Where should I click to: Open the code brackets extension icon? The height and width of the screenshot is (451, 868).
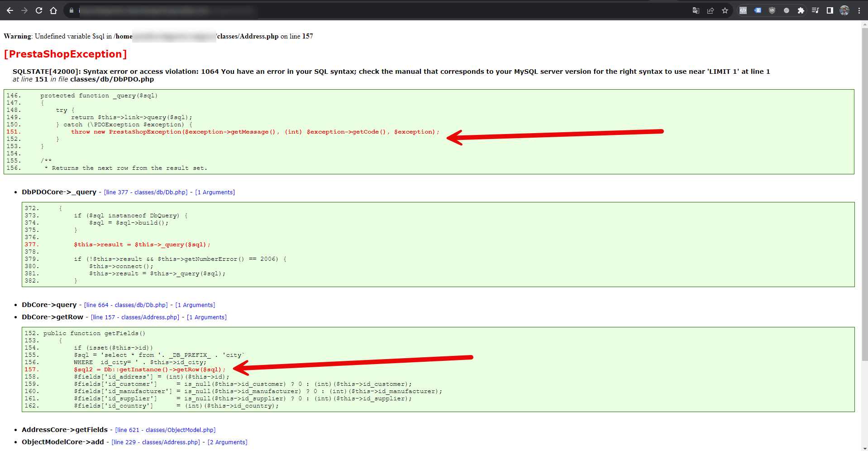pyautogui.click(x=743, y=10)
